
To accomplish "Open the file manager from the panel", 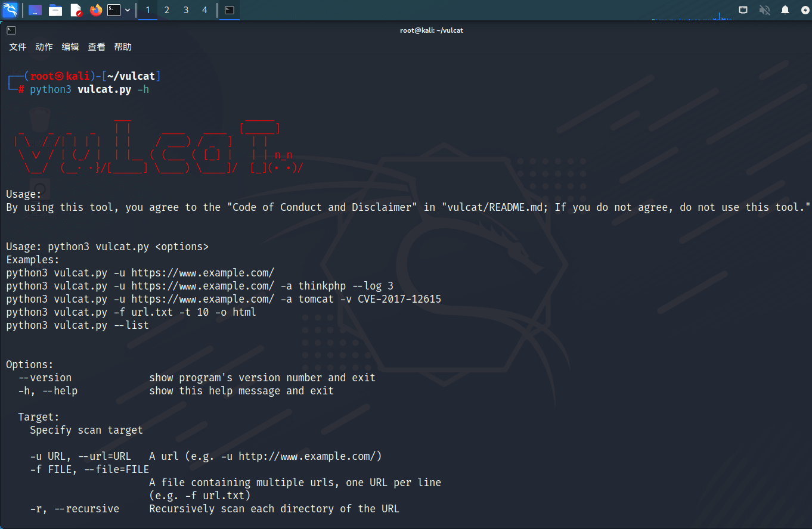I will click(x=55, y=10).
